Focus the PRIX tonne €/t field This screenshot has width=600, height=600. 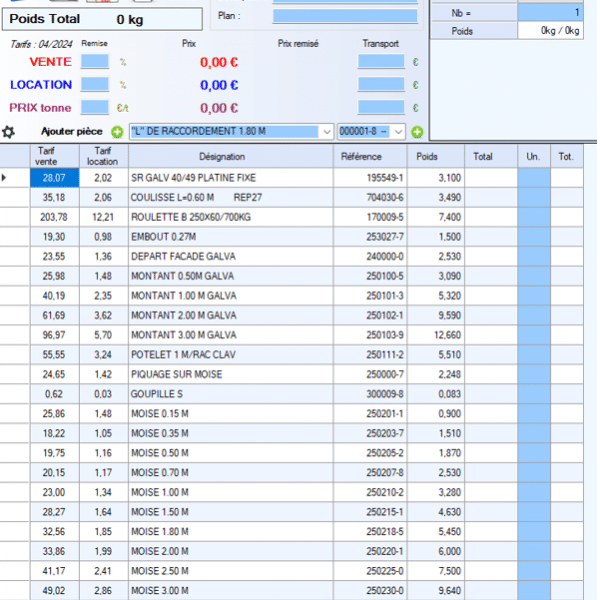click(95, 108)
